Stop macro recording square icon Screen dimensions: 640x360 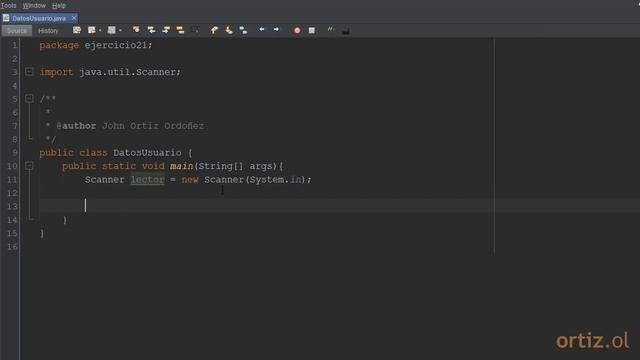(x=312, y=31)
